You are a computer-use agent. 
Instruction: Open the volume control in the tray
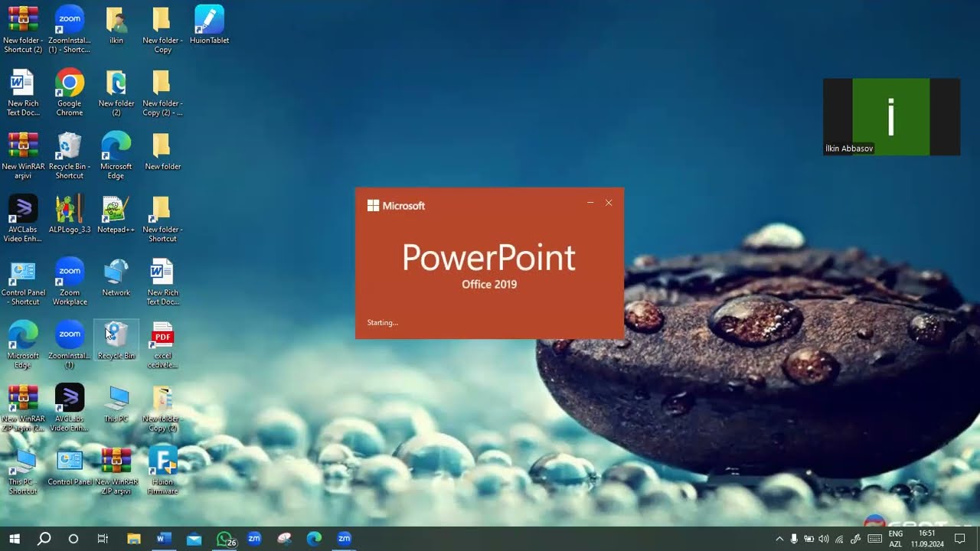pyautogui.click(x=824, y=539)
